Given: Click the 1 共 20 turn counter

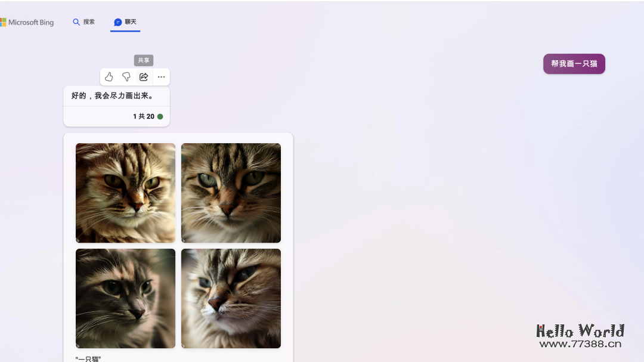Looking at the screenshot, I should [143, 117].
